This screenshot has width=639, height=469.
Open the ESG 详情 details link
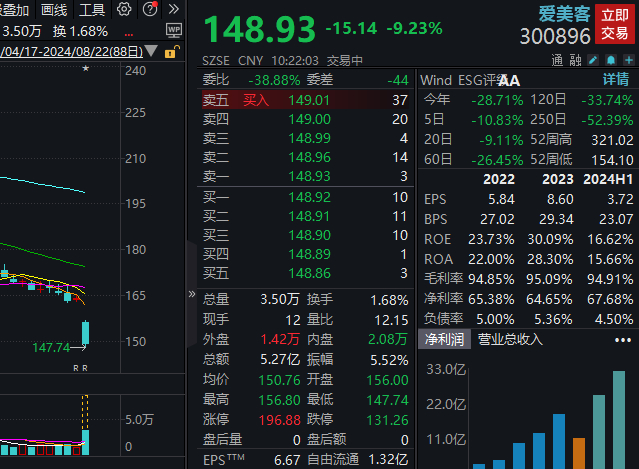coord(616,79)
